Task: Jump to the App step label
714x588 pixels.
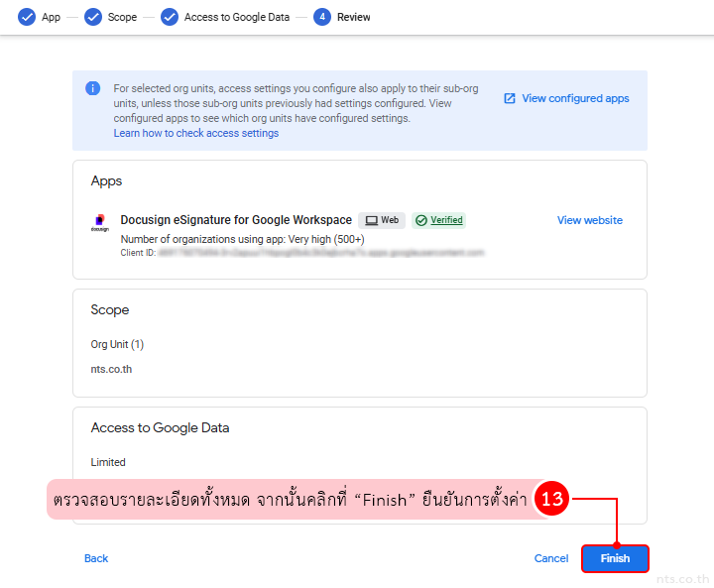Action: [x=51, y=17]
